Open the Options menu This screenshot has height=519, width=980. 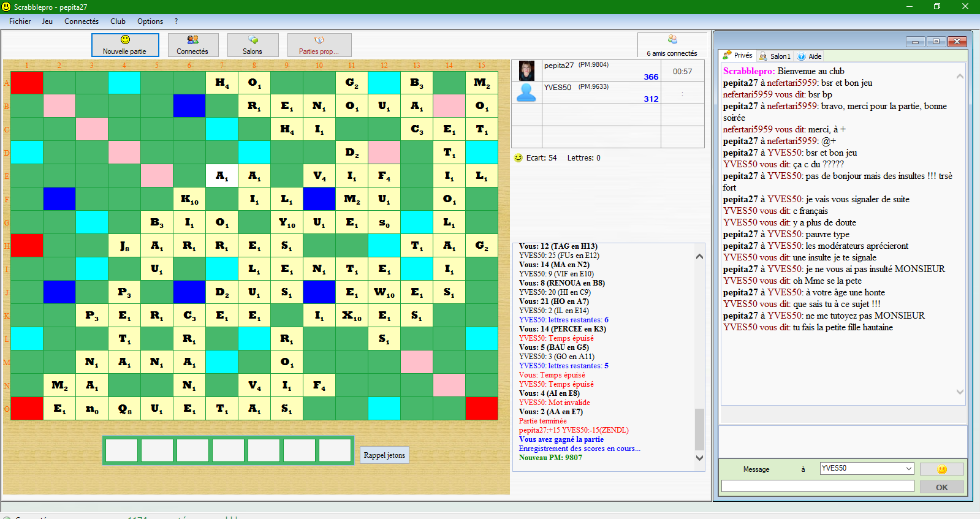[150, 21]
